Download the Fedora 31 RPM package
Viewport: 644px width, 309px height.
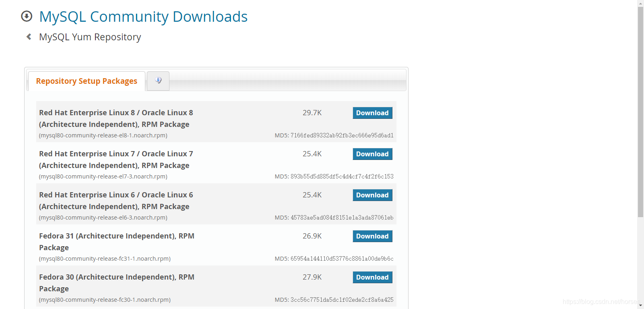[x=372, y=236]
